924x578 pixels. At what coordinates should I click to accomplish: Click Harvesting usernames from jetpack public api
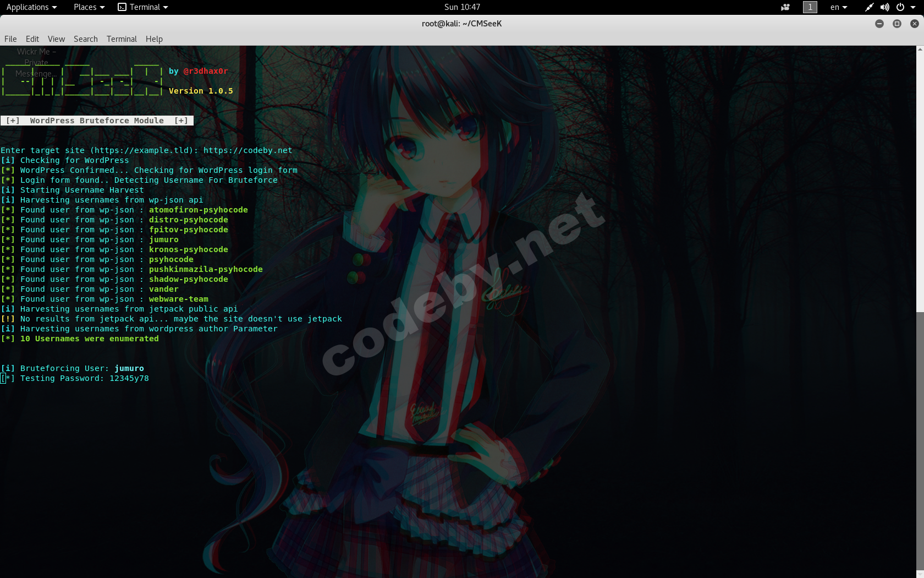[x=119, y=309]
